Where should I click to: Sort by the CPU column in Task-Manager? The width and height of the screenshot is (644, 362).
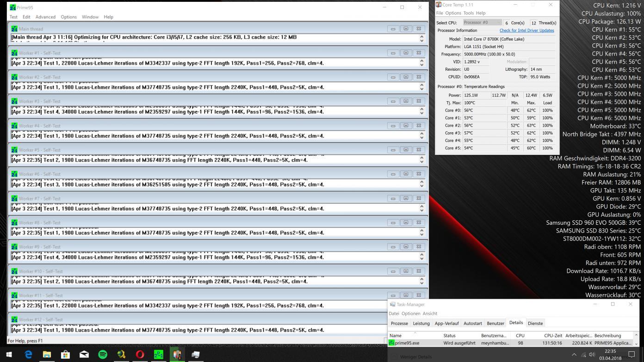(x=520, y=335)
